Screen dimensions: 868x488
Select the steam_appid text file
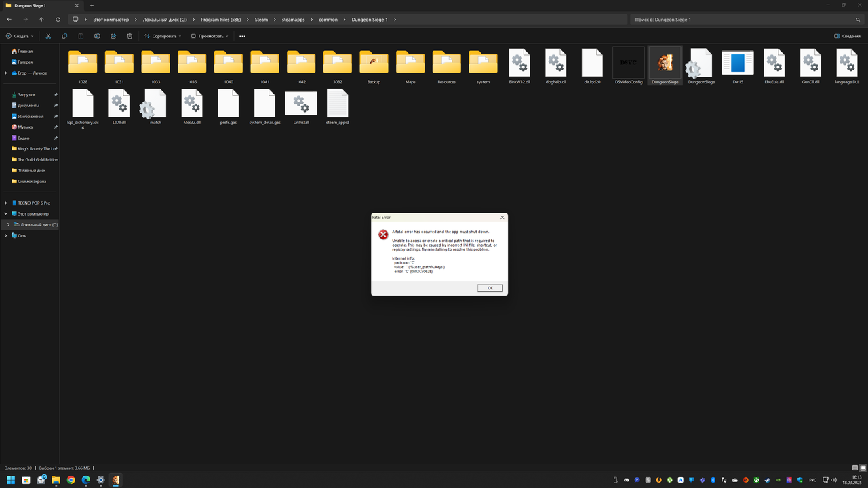(x=337, y=107)
